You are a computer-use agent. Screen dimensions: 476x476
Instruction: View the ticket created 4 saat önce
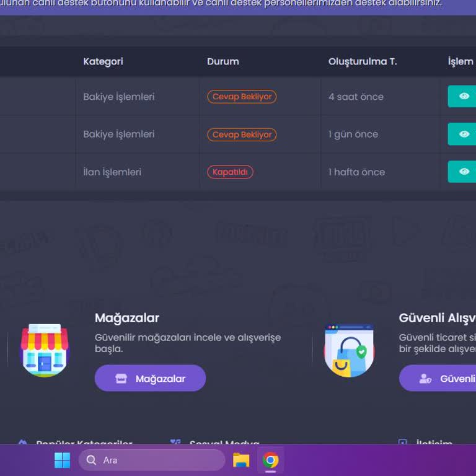click(x=462, y=96)
